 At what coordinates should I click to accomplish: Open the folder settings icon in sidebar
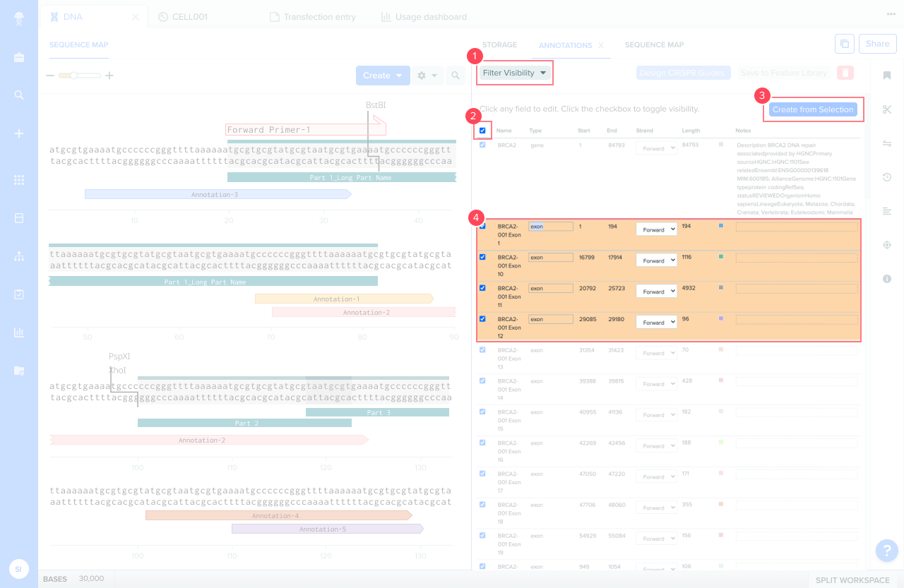pyautogui.click(x=19, y=371)
